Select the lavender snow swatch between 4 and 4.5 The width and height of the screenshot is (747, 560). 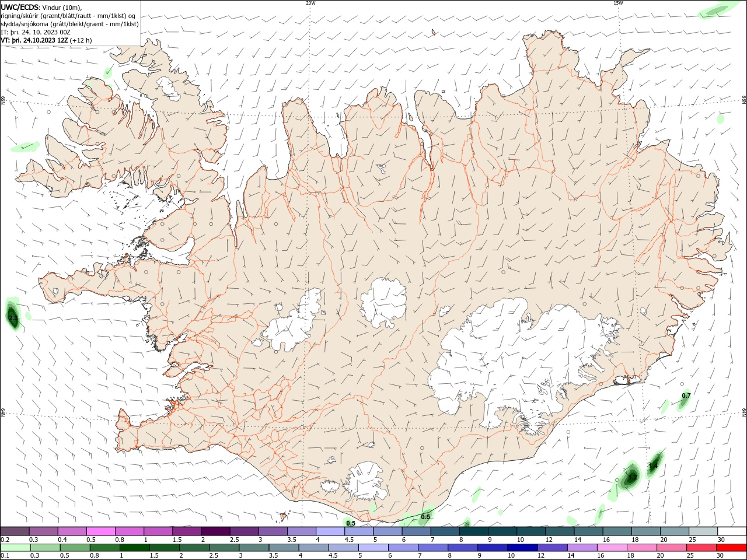pos(330,531)
